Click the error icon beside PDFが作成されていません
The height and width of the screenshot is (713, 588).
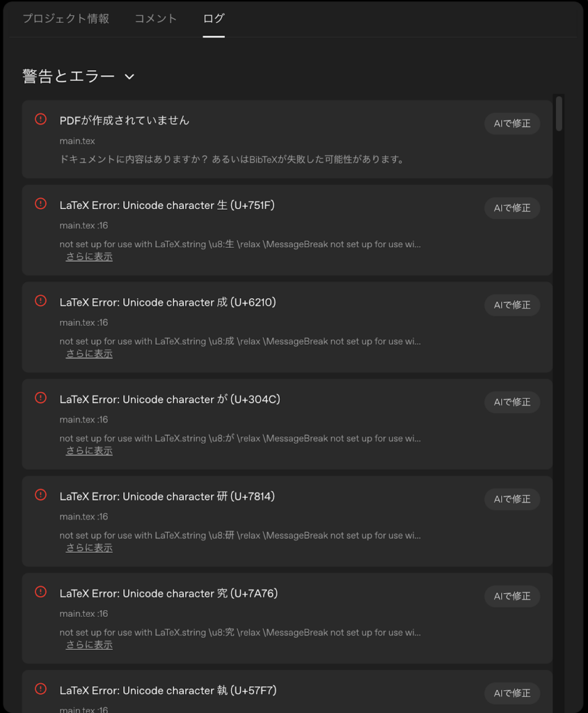[40, 120]
